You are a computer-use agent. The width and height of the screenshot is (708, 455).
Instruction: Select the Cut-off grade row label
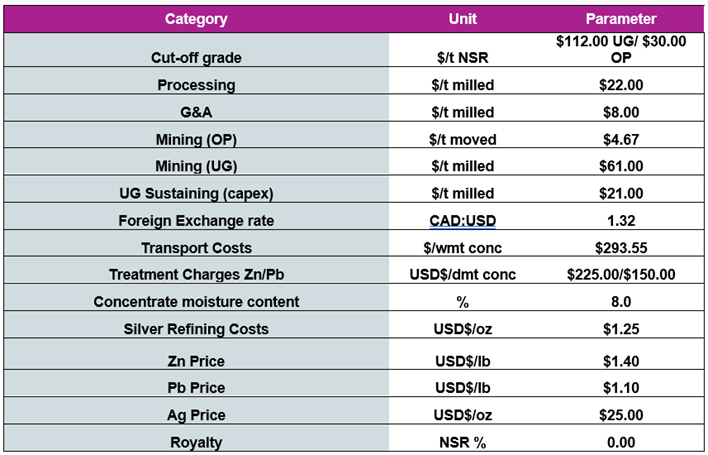(x=196, y=58)
